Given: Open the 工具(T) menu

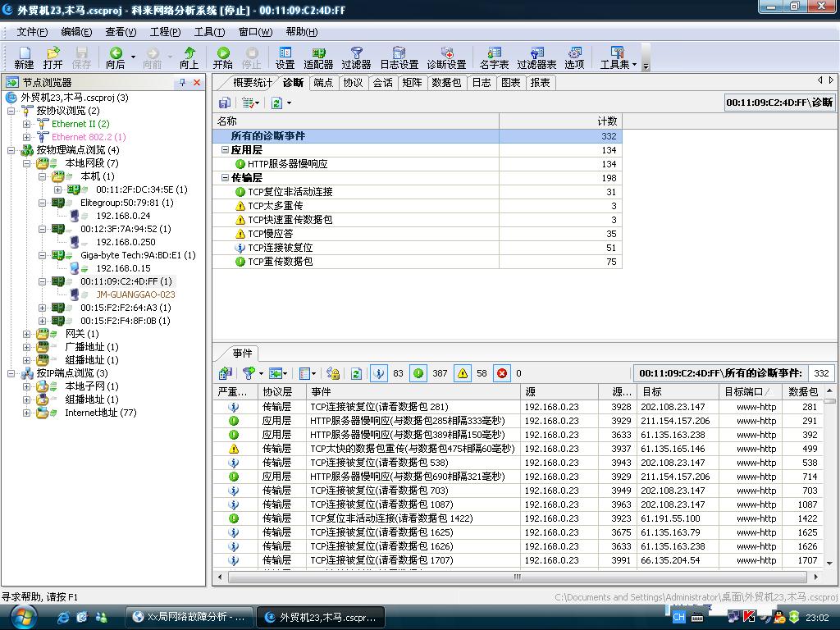Looking at the screenshot, I should (209, 32).
